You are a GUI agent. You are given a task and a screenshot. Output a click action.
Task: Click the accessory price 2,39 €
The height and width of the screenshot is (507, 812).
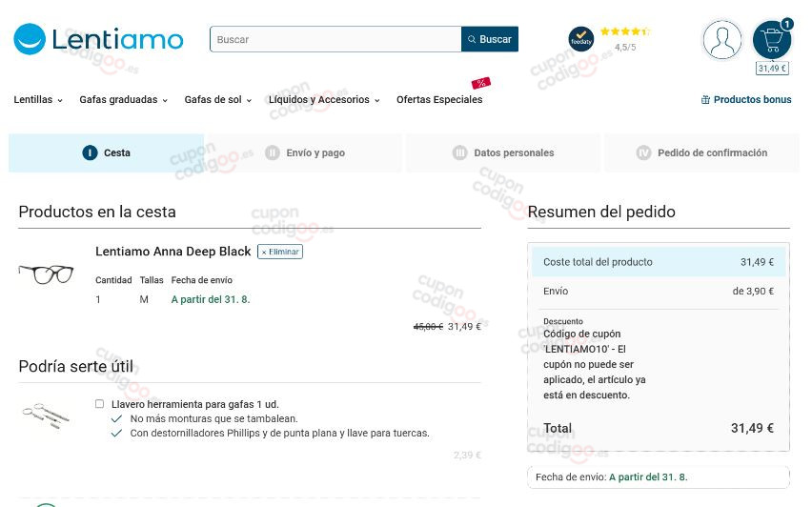(467, 456)
